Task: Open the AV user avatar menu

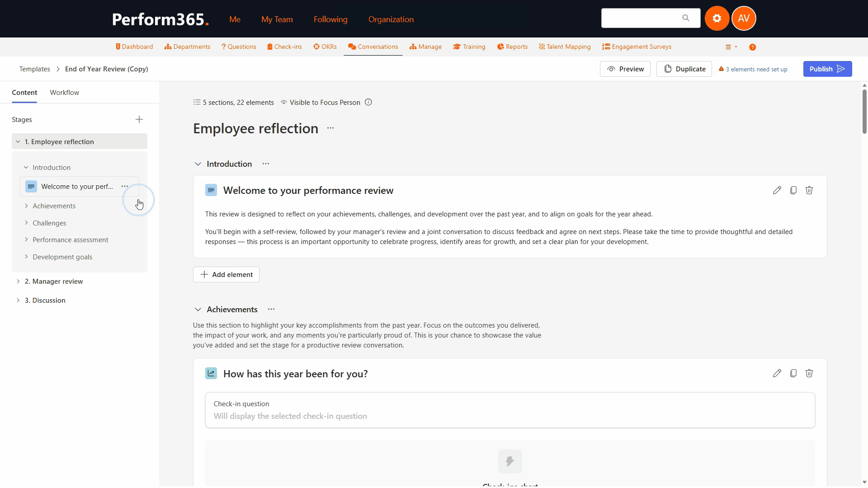Action: point(744,19)
